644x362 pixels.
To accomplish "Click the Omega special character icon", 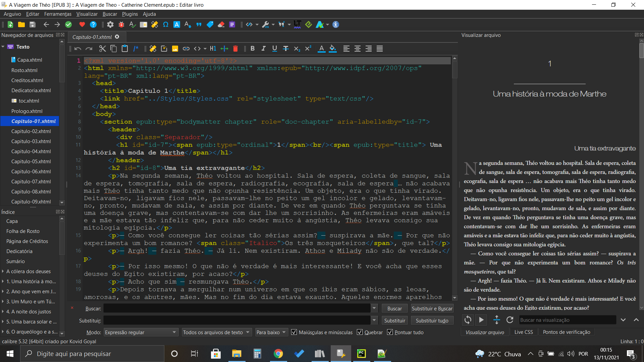I will pos(166,24).
